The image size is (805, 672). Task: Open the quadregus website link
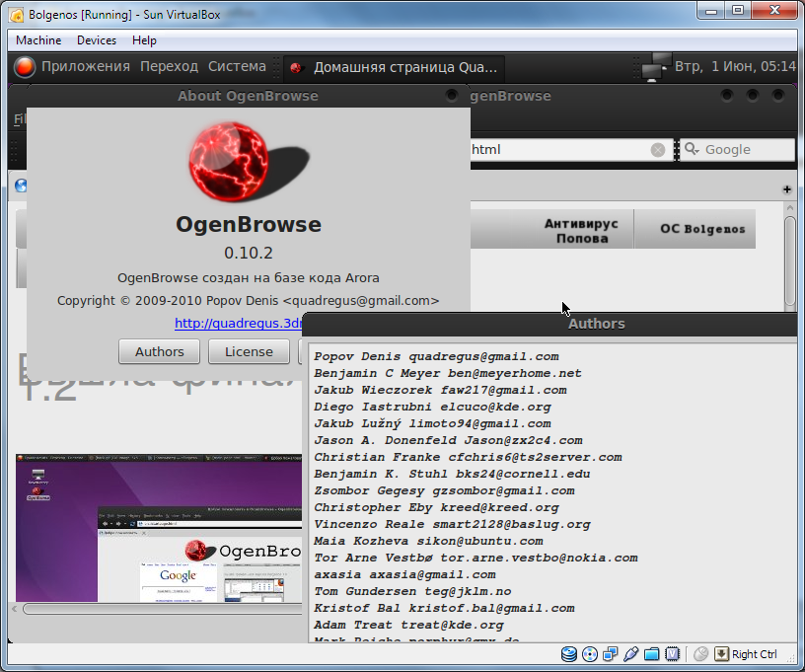[239, 323]
